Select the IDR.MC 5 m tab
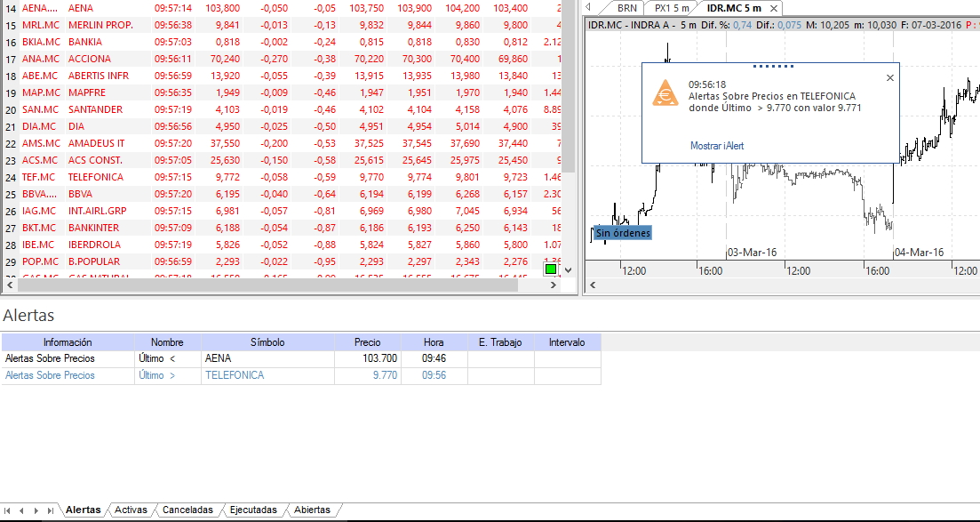This screenshot has height=522, width=980. pos(734,8)
